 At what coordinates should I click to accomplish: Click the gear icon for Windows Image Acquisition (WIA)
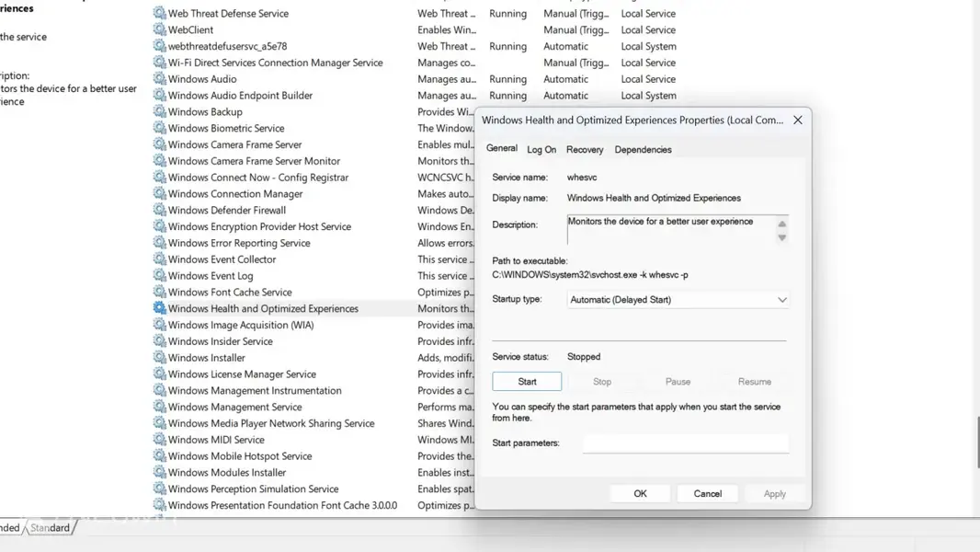tap(159, 325)
